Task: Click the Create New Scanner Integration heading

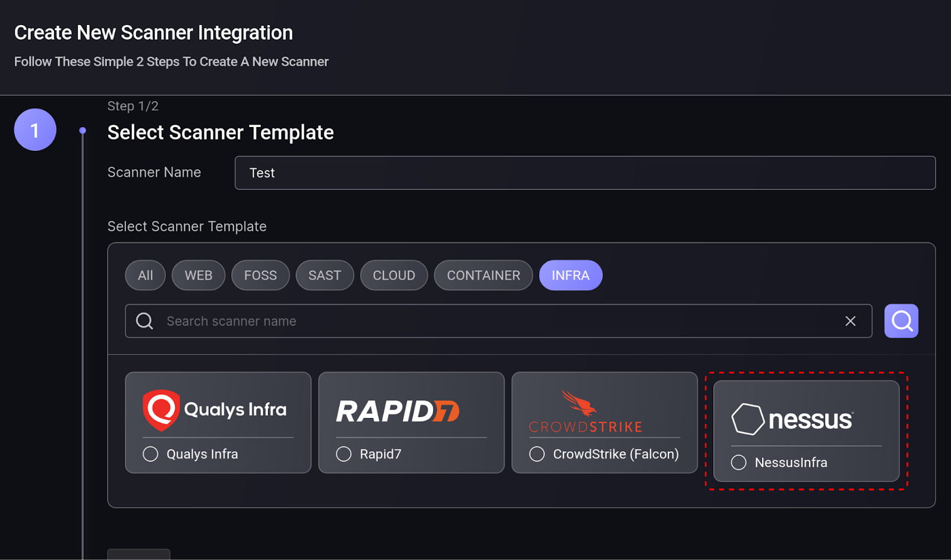Action: click(x=153, y=33)
